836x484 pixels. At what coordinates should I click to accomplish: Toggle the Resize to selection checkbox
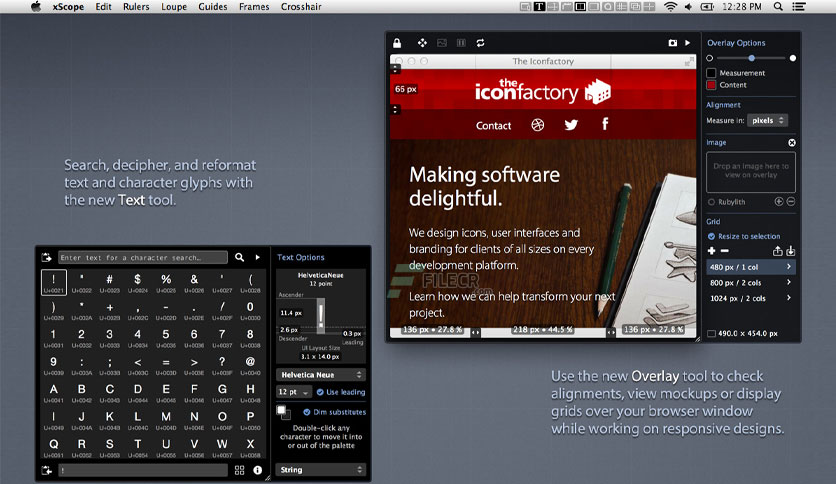tap(711, 236)
